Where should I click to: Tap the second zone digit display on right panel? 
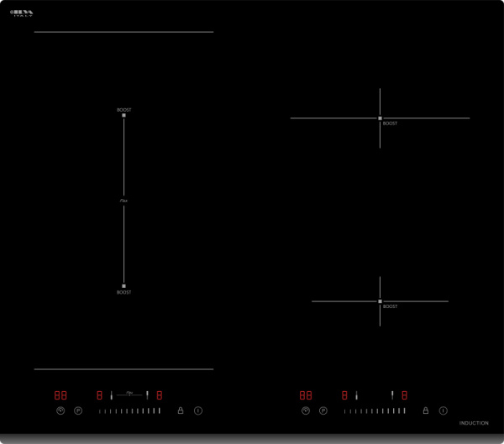tap(405, 395)
